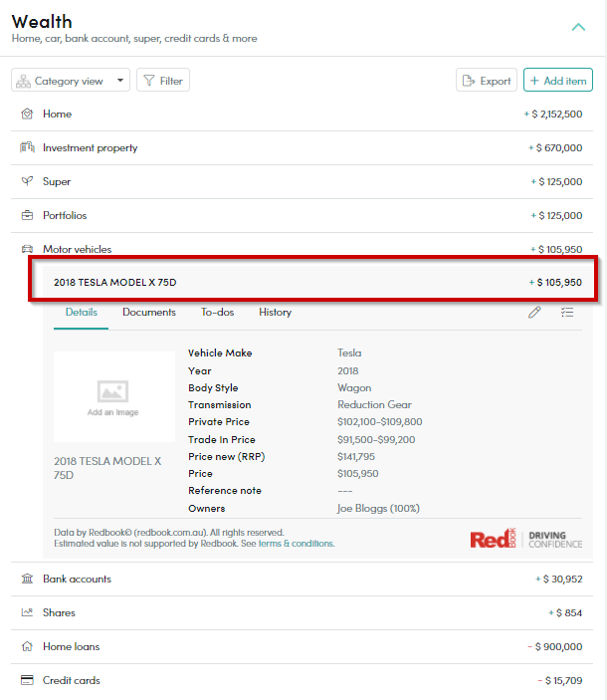607x700 pixels.
Task: Expand the Investment property row
Action: [x=302, y=148]
